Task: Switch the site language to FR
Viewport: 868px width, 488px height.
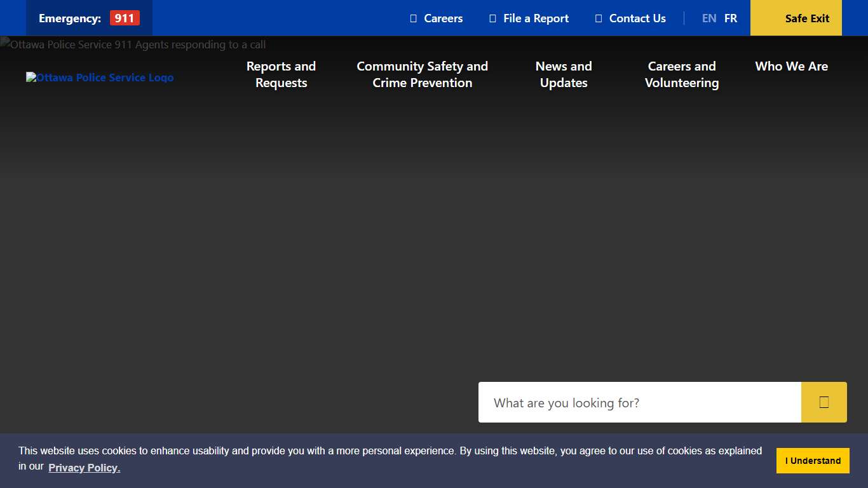Action: 730,18
